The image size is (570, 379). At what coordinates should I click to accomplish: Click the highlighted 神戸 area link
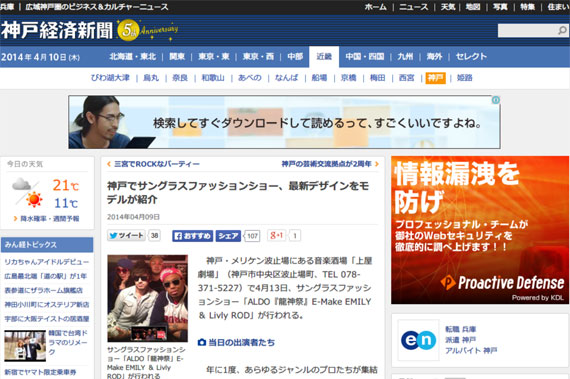[x=435, y=78]
